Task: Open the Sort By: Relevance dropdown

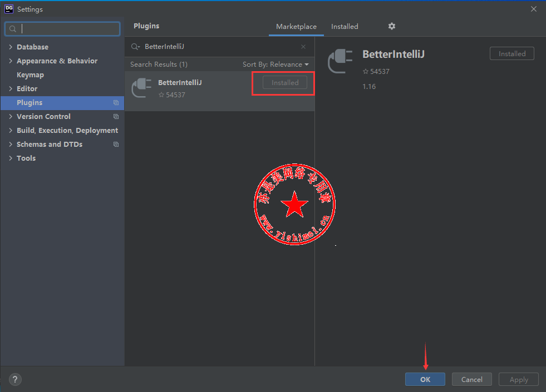Action: [276, 64]
